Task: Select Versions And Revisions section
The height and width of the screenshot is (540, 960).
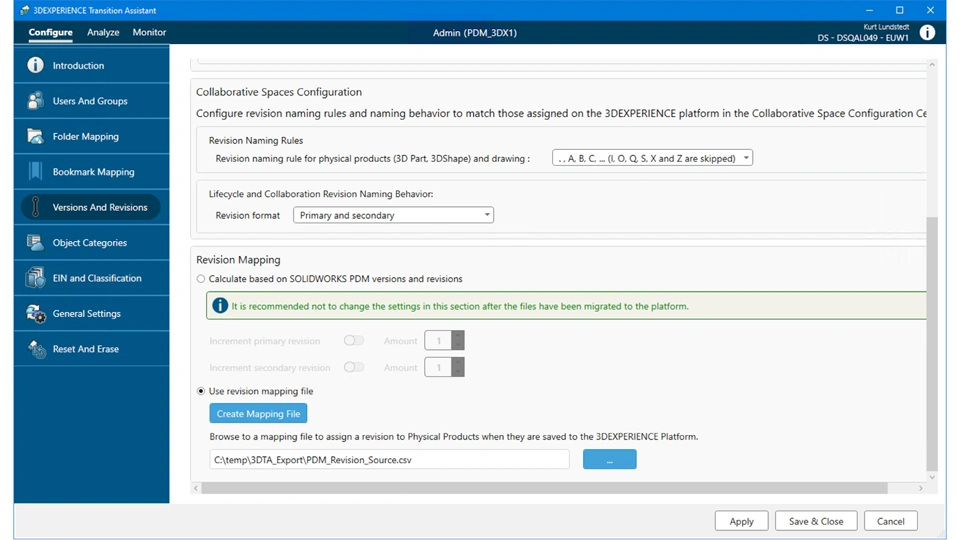Action: [91, 207]
